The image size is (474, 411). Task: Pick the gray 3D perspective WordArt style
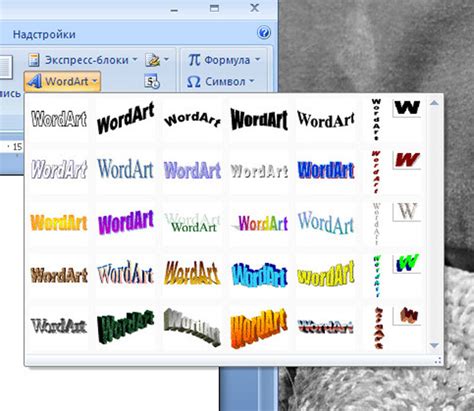tap(192, 327)
